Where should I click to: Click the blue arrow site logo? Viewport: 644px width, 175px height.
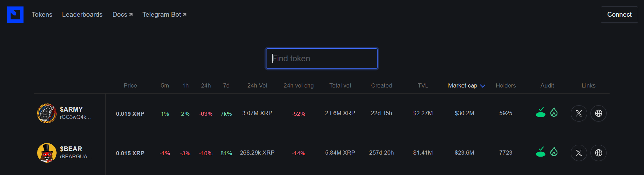point(15,15)
